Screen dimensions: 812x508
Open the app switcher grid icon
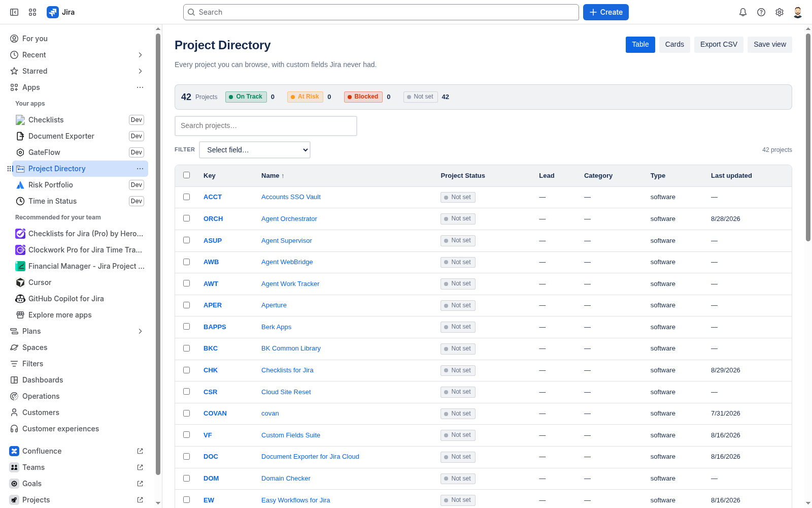tap(32, 12)
